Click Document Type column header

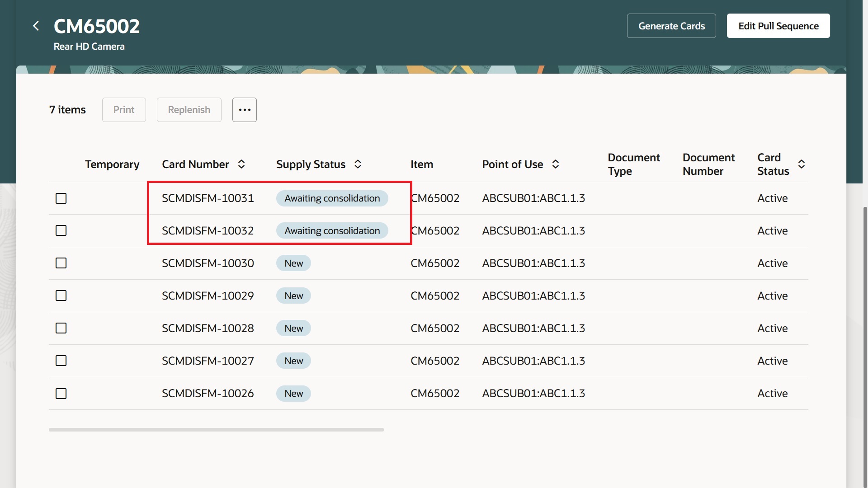[x=634, y=164]
